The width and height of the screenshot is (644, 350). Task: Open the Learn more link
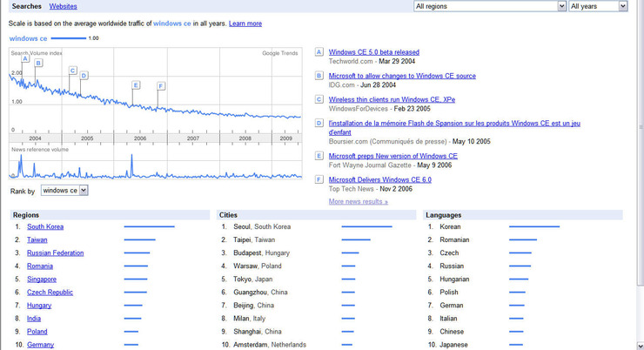point(245,24)
